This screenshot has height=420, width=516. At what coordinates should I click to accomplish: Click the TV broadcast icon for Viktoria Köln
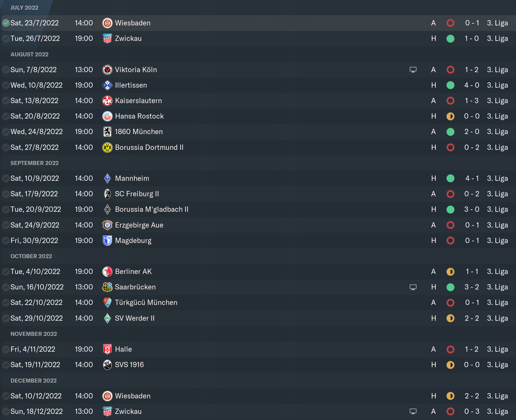coord(413,70)
